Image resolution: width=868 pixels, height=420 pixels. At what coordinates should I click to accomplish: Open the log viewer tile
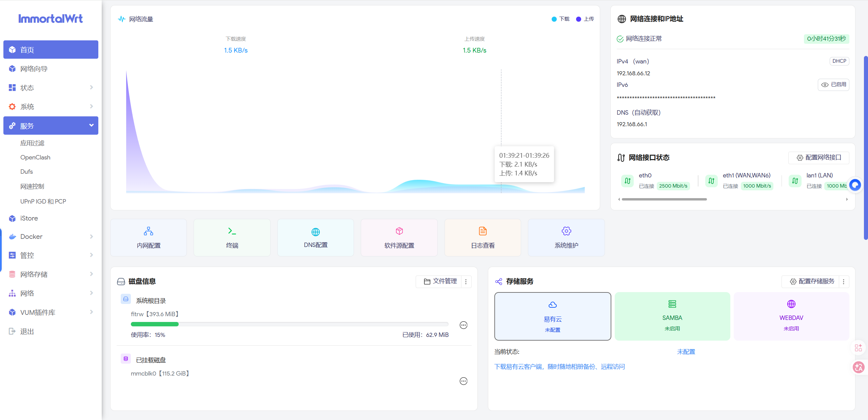pyautogui.click(x=482, y=237)
